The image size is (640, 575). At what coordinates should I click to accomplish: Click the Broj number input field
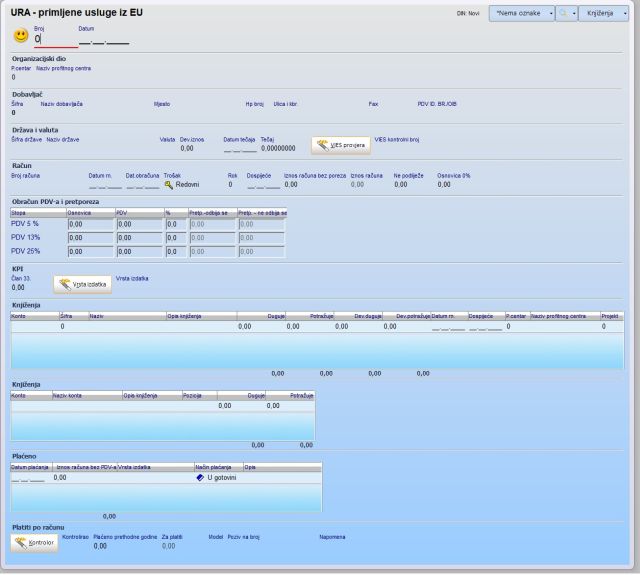coord(55,39)
